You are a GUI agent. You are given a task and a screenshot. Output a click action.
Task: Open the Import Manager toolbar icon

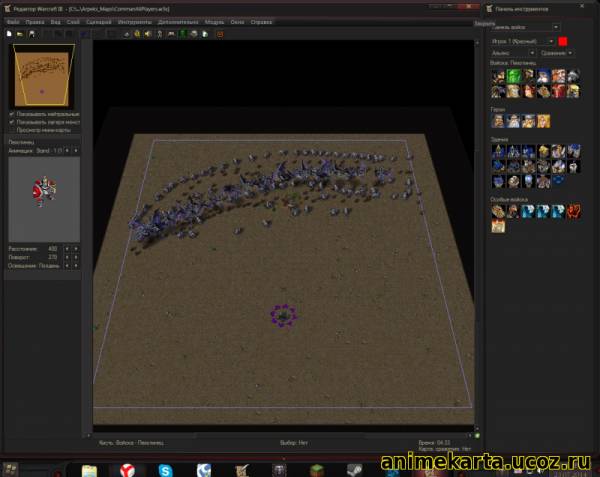[205, 34]
